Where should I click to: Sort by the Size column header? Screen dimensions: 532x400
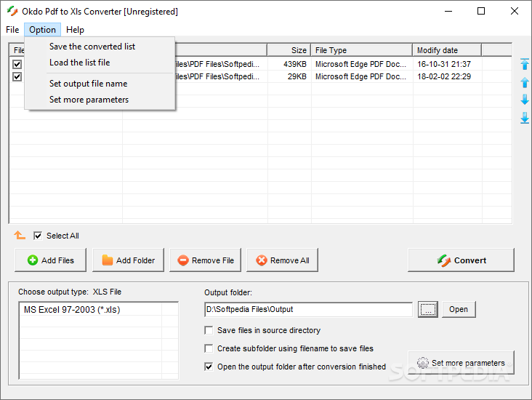pos(289,50)
